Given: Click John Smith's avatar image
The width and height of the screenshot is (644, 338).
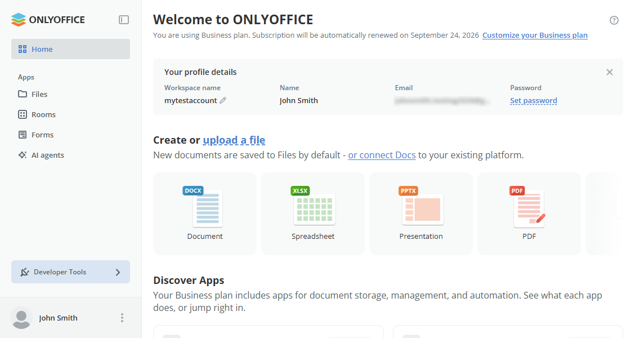Looking at the screenshot, I should (x=21, y=318).
